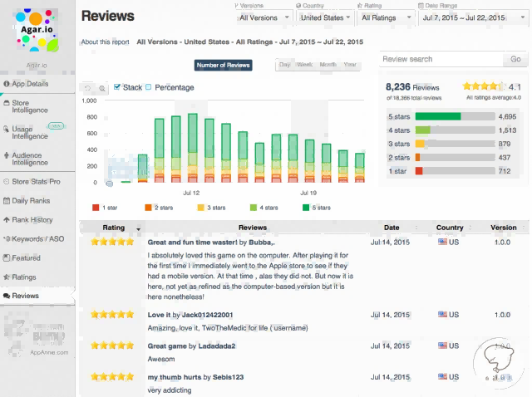The height and width of the screenshot is (397, 532).
Task: Click the Featured sidebar icon
Action: tap(6, 257)
